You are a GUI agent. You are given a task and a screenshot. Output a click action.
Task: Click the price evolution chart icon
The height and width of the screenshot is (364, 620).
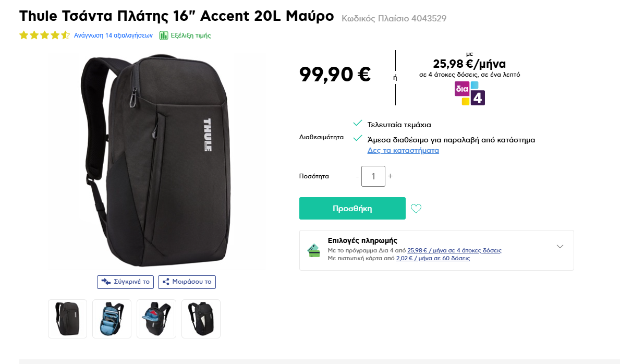tap(164, 35)
